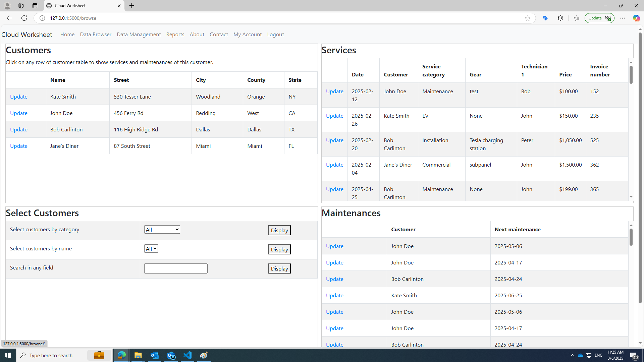Open the Data Management page
Screen dimensions: 644x362
click(x=139, y=34)
